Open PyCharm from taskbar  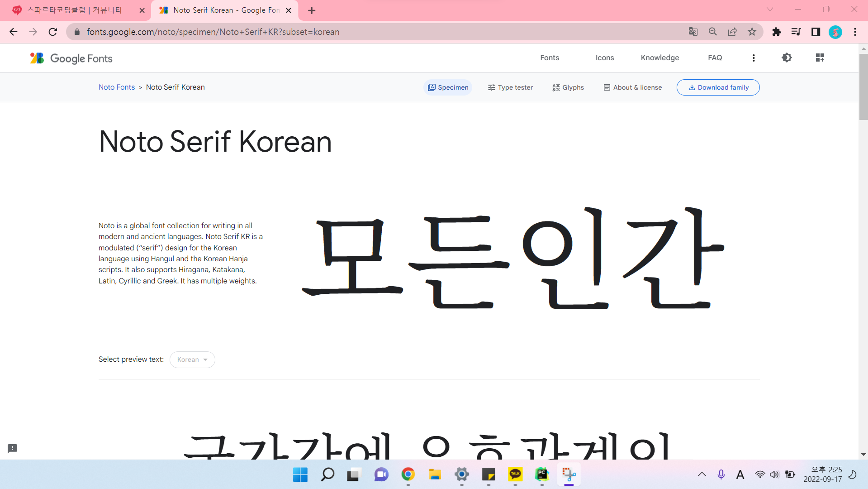click(x=542, y=475)
